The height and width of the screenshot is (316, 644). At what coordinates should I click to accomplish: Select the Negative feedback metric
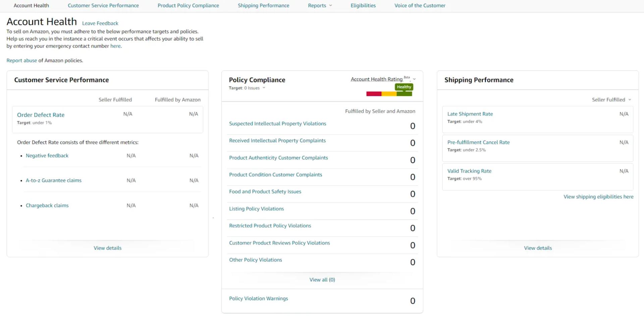[x=47, y=155]
